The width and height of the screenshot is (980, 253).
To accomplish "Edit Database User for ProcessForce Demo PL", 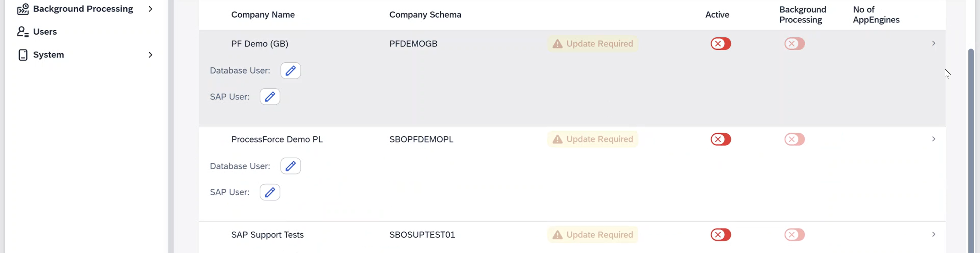I will click(x=290, y=166).
